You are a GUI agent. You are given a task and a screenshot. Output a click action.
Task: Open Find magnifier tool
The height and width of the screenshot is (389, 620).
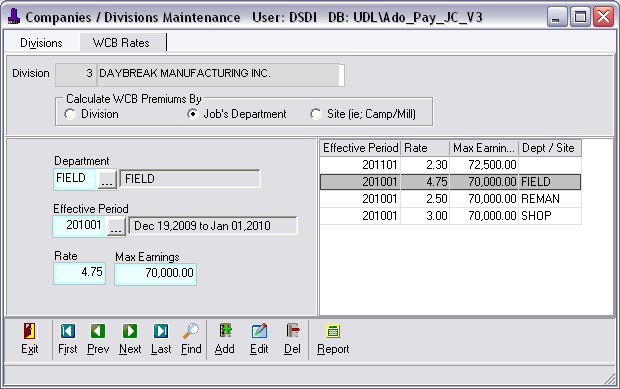[191, 331]
